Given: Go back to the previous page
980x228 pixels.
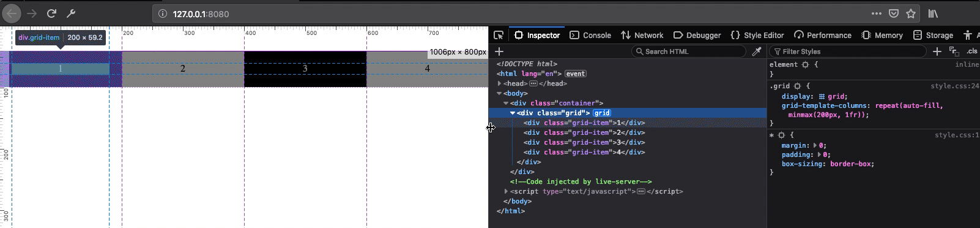Looking at the screenshot, I should (12, 13).
